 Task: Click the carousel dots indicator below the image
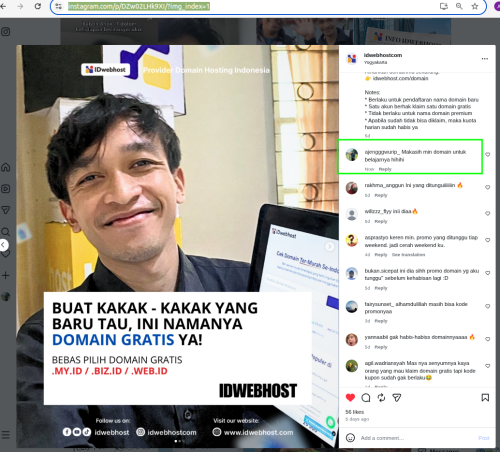tap(178, 441)
